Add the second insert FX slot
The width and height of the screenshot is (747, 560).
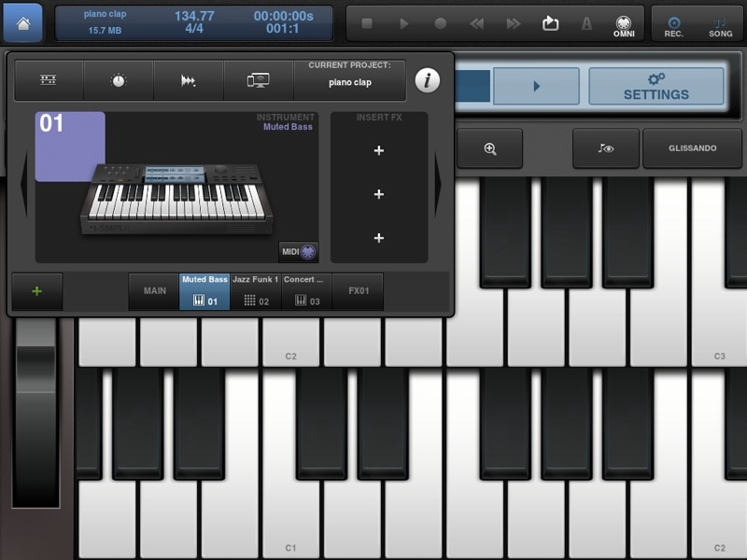coord(379,194)
